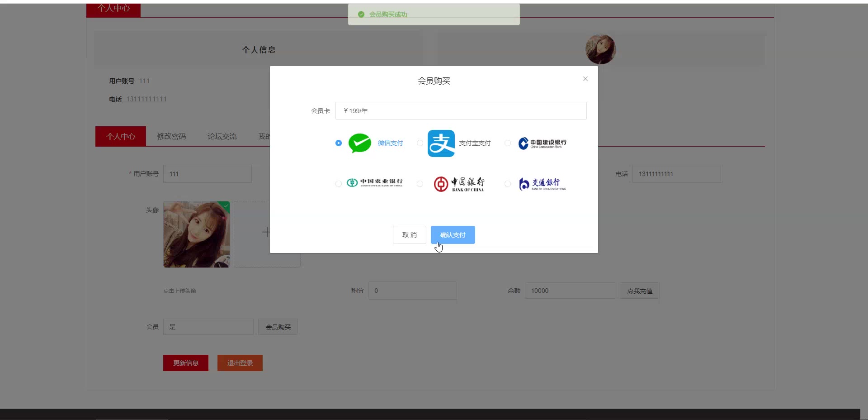Click the red Bank of China logo
The width and height of the screenshot is (868, 420).
click(459, 184)
